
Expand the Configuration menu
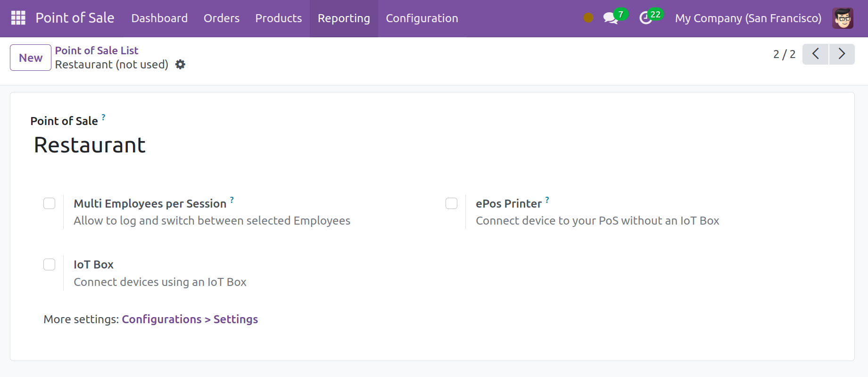point(422,18)
